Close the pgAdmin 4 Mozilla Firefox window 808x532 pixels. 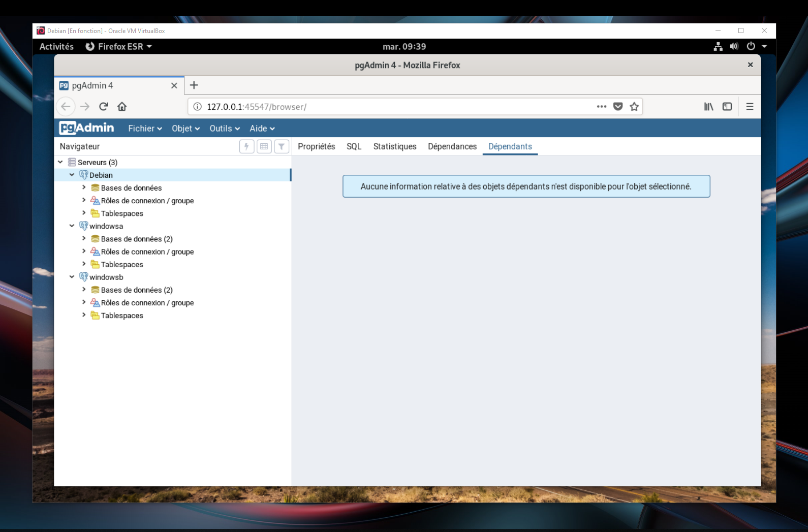point(750,65)
